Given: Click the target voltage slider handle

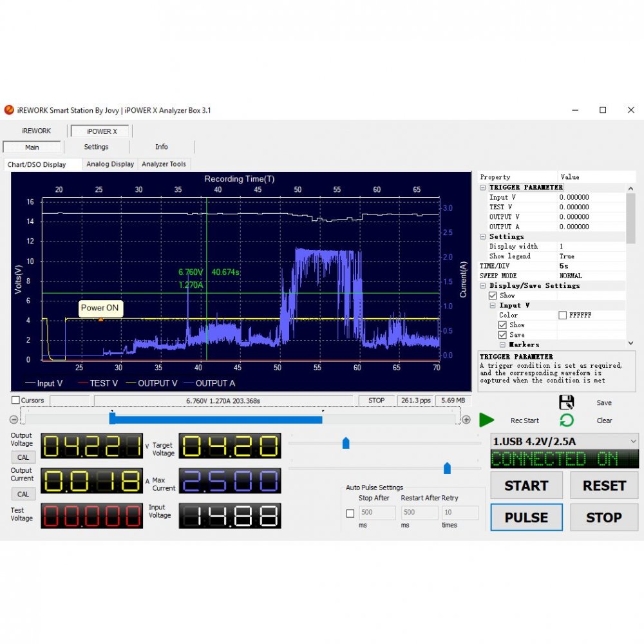Looking at the screenshot, I should 346,443.
